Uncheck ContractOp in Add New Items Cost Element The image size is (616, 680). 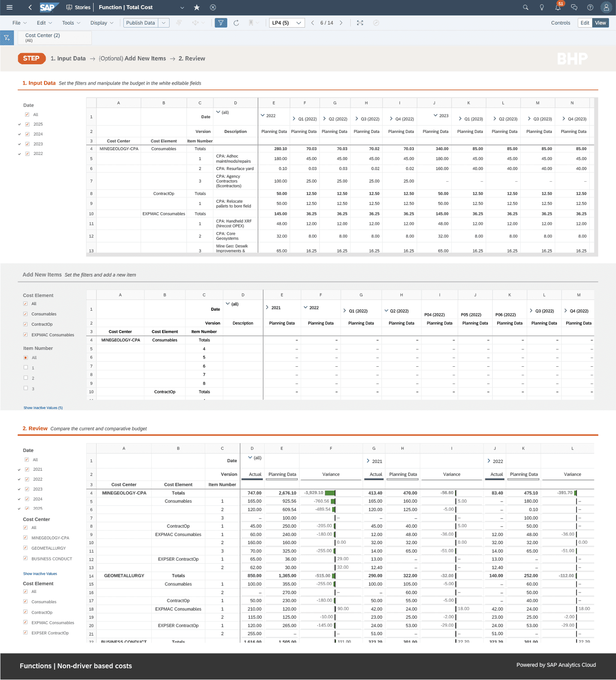(x=25, y=324)
